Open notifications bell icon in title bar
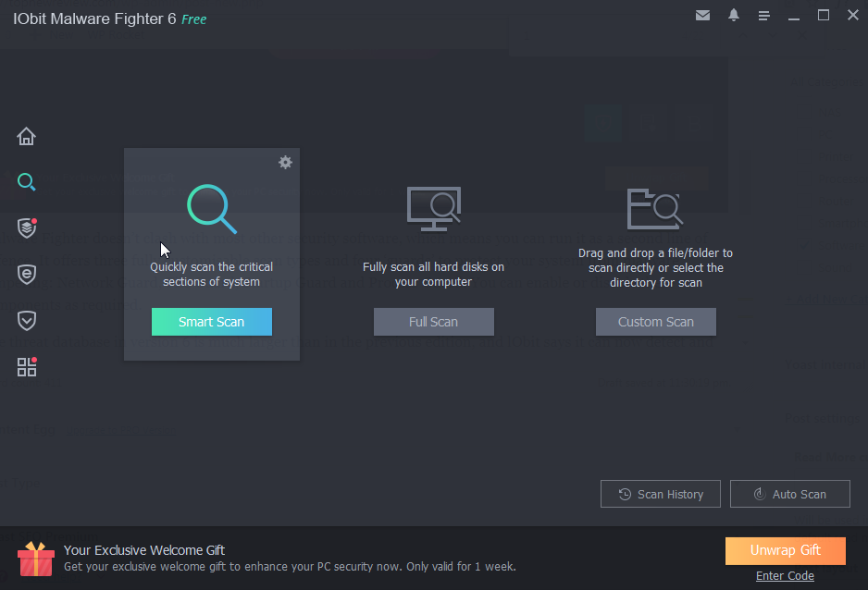 pos(734,15)
